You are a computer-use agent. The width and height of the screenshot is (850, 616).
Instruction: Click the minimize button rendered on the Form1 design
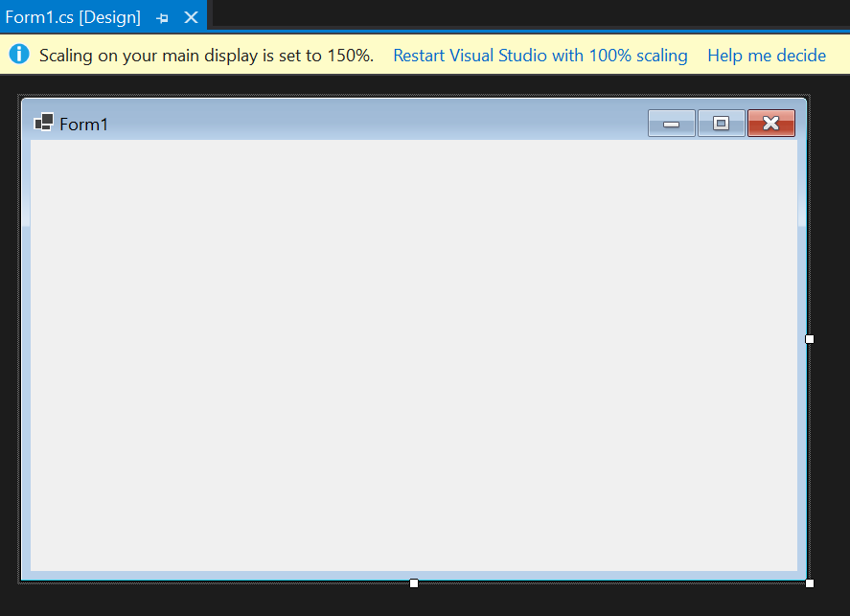pyautogui.click(x=671, y=123)
